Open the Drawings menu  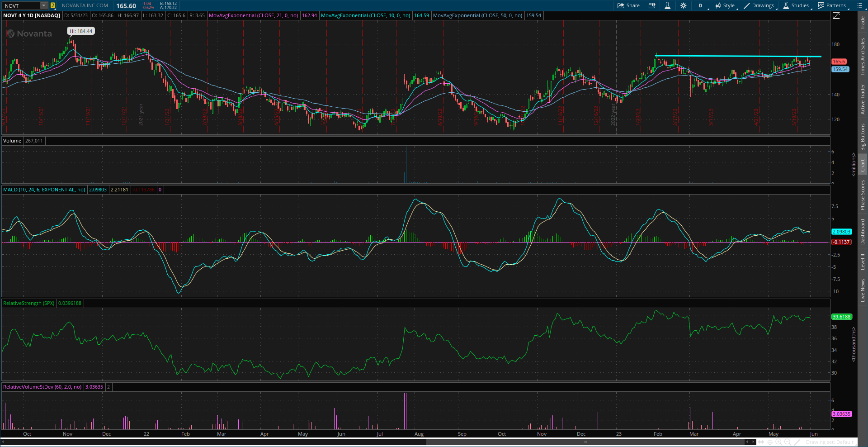pos(759,5)
